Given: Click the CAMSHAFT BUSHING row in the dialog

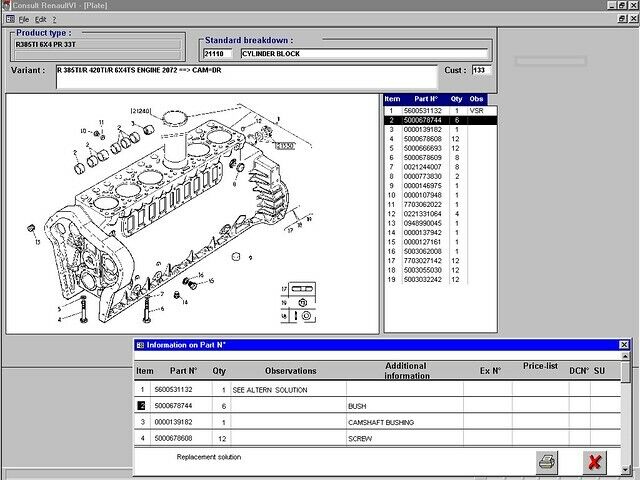Looking at the screenshot, I should (x=380, y=423).
